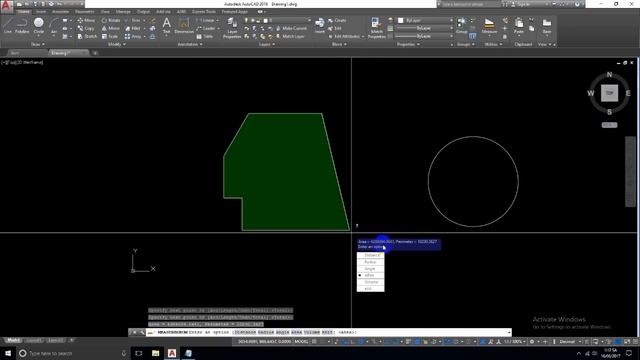Open the linetype ByLayer dropdown
The width and height of the screenshot is (640, 360).
[425, 36]
